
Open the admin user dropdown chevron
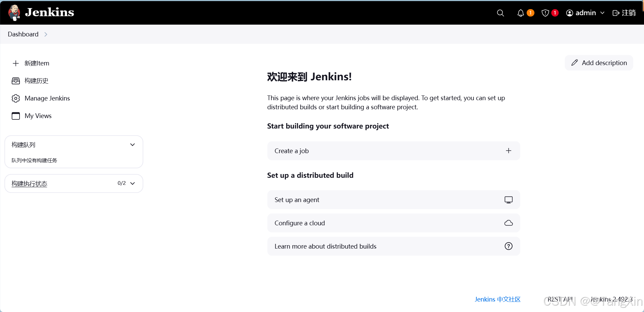point(602,13)
